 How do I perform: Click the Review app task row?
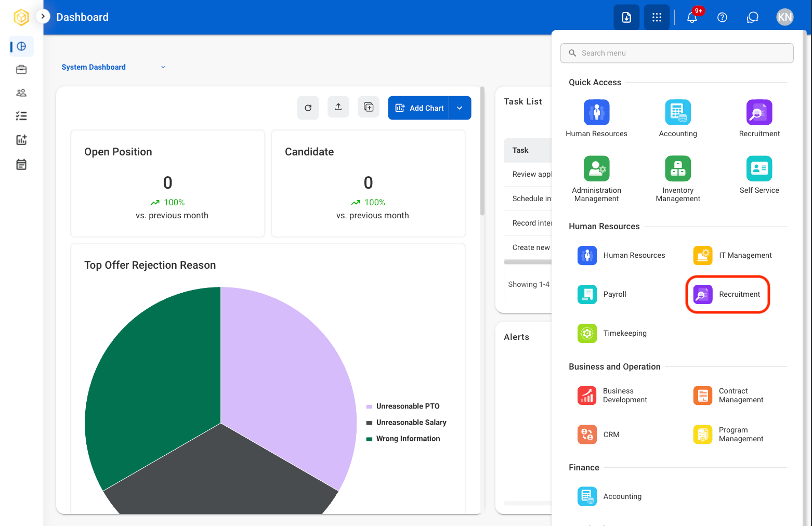(528, 174)
